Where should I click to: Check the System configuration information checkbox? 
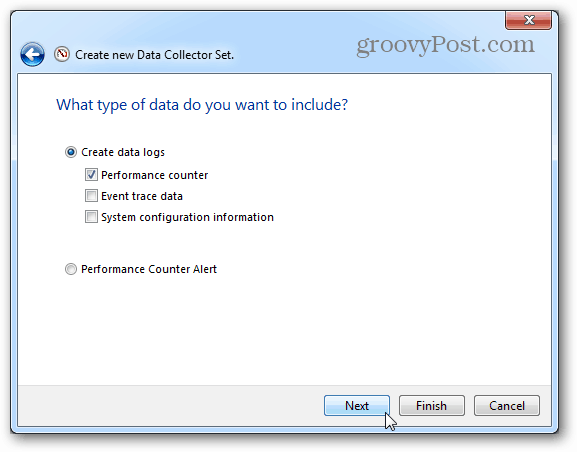[x=91, y=216]
